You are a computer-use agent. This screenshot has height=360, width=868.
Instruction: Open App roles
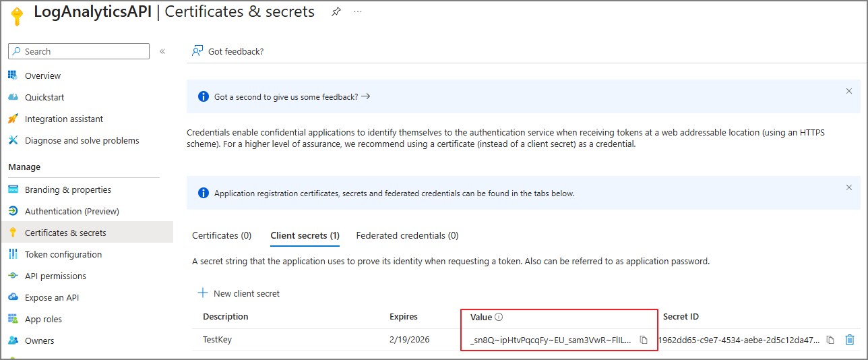pyautogui.click(x=43, y=319)
